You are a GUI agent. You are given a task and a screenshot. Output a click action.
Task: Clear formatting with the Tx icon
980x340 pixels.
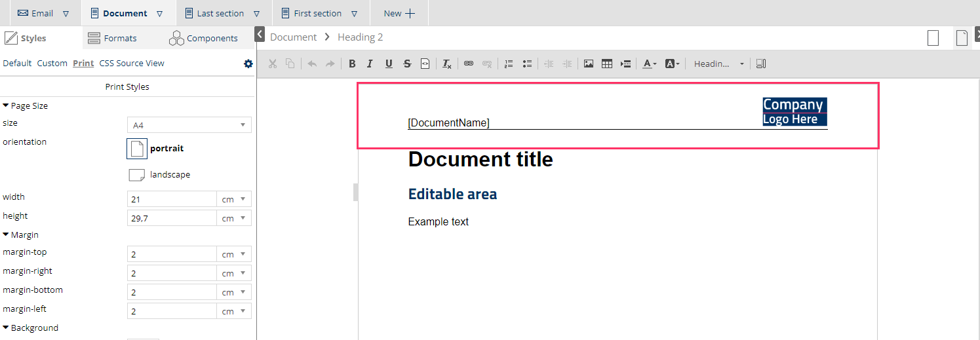point(446,64)
